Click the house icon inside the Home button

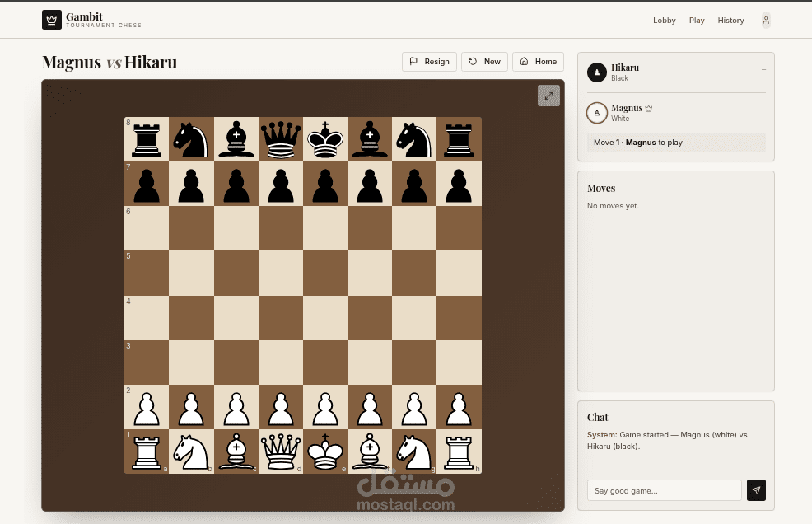click(x=525, y=61)
